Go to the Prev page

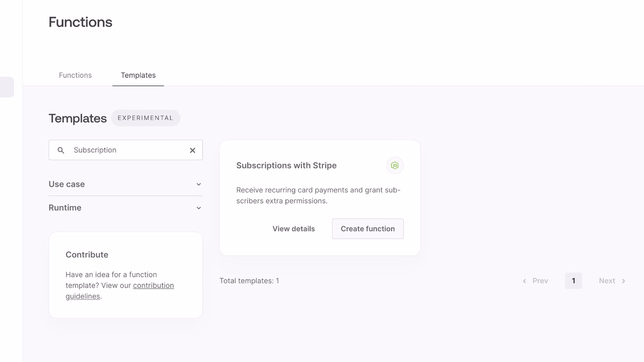tap(535, 281)
